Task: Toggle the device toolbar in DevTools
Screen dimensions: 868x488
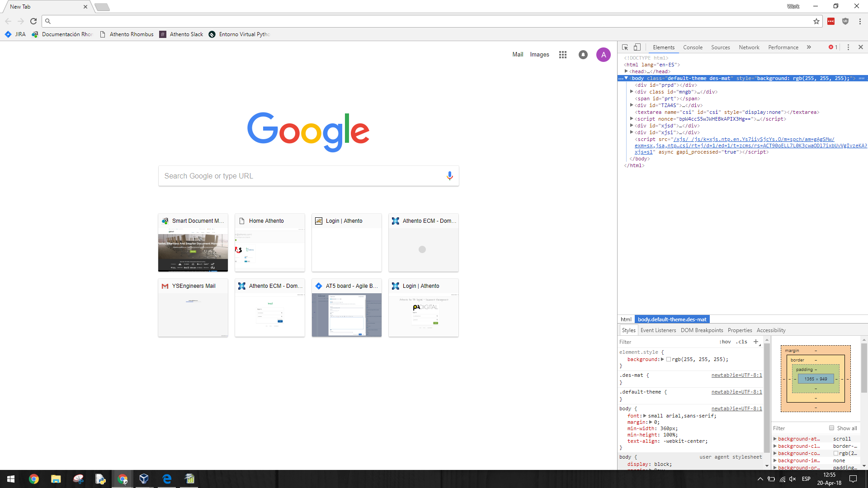Action: (637, 47)
